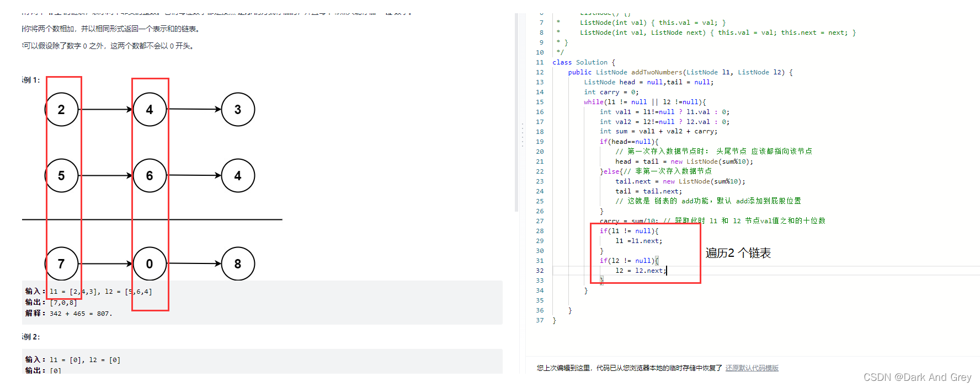Click the 'tail = tail.next;' code line
Viewport: 980px width, 388px height.
click(x=648, y=191)
